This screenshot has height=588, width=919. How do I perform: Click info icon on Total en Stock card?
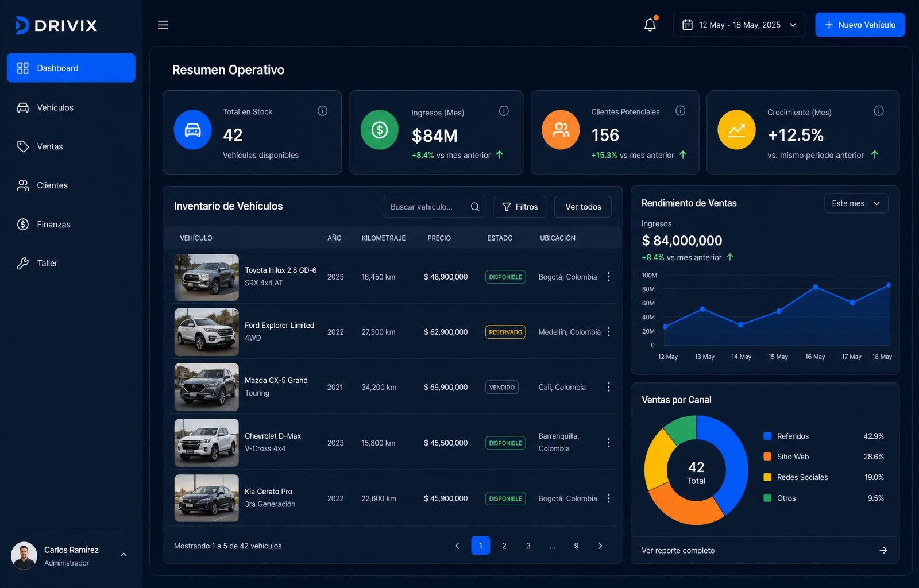tap(323, 111)
